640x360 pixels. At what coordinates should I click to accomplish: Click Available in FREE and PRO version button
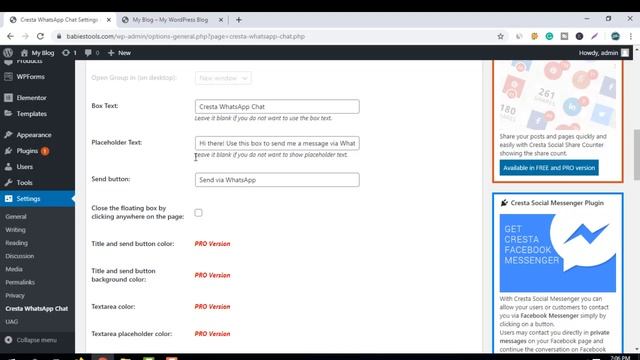pyautogui.click(x=549, y=168)
